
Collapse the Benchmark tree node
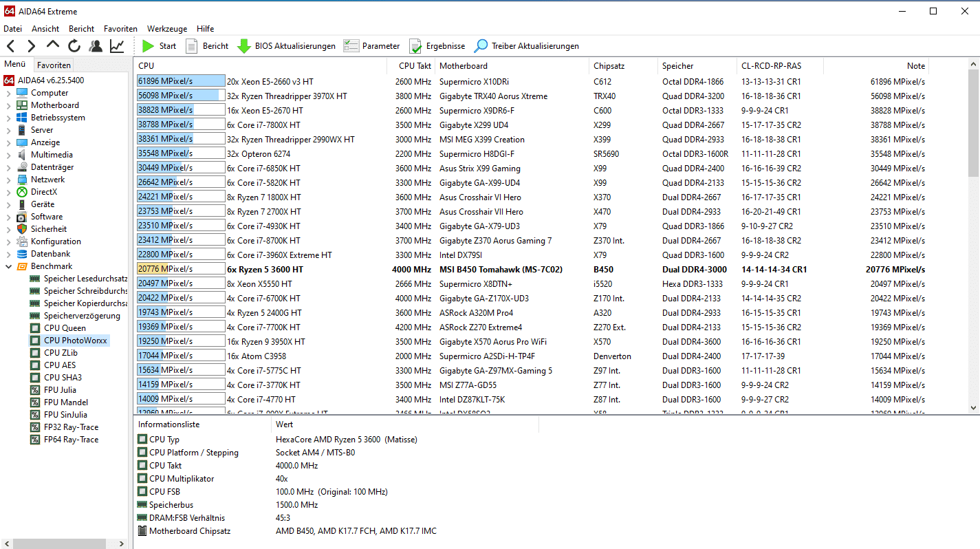[8, 266]
